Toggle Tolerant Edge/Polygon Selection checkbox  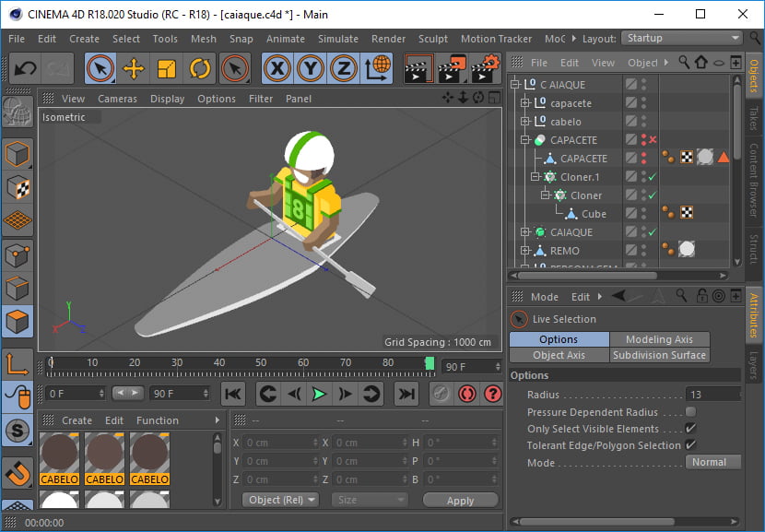(x=690, y=445)
